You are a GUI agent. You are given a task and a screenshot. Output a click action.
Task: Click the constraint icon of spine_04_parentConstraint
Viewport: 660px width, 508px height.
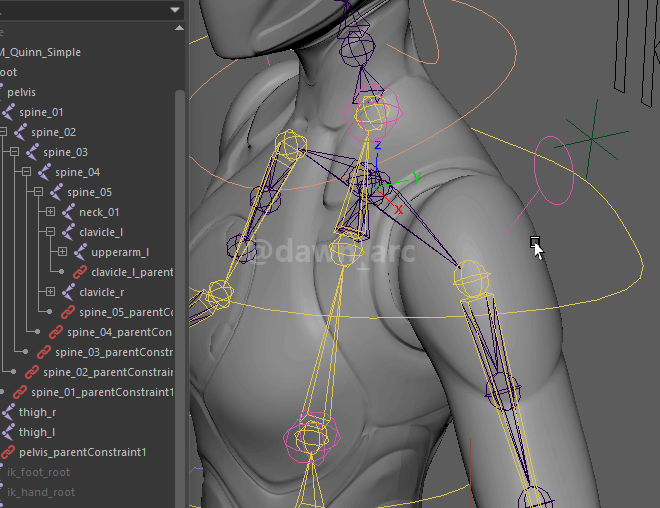56,332
